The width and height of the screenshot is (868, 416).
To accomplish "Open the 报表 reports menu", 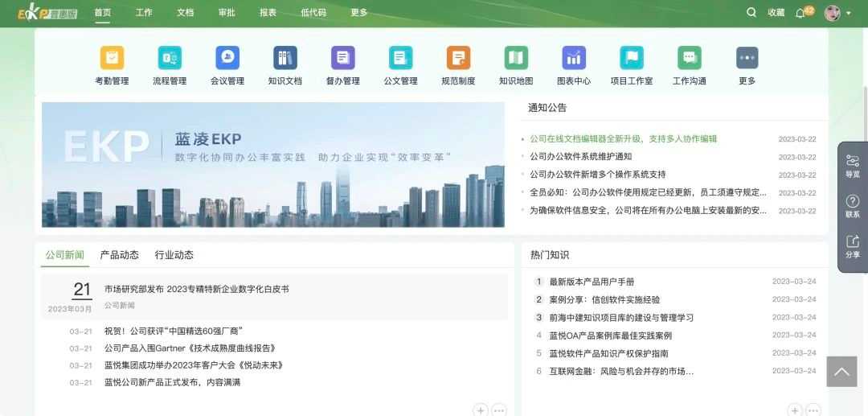I will point(268,12).
